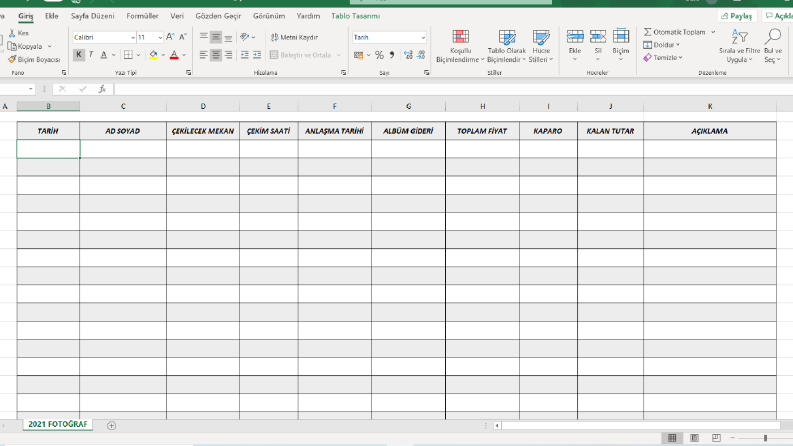Screen dimensions: 793x446
Task: Open Sırala ve Filtre Uygula
Action: coord(739,46)
